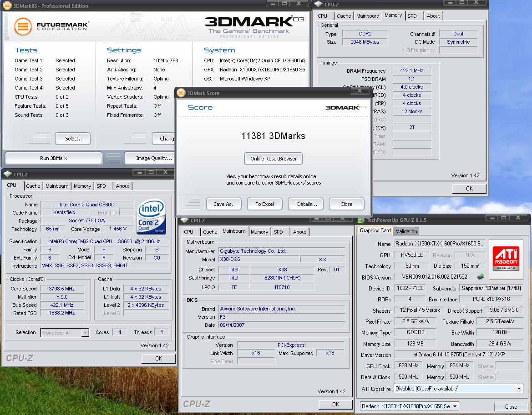This screenshot has width=532, height=415.
Task: Click the GPU-Z title bar icon
Action: point(361,220)
